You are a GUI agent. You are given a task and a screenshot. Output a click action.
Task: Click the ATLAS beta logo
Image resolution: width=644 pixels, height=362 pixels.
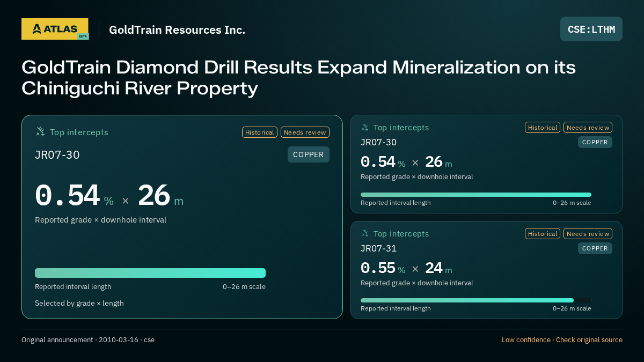55,29
